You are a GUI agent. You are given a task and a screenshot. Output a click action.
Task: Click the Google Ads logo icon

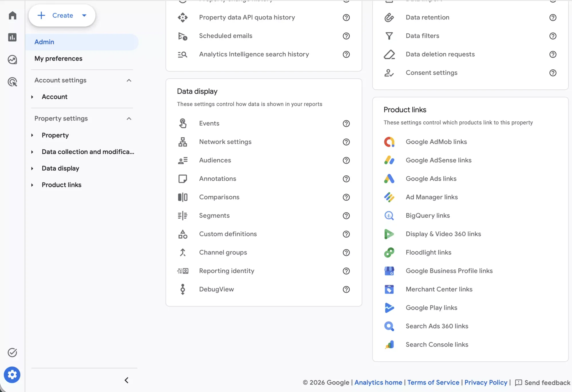[x=389, y=179]
